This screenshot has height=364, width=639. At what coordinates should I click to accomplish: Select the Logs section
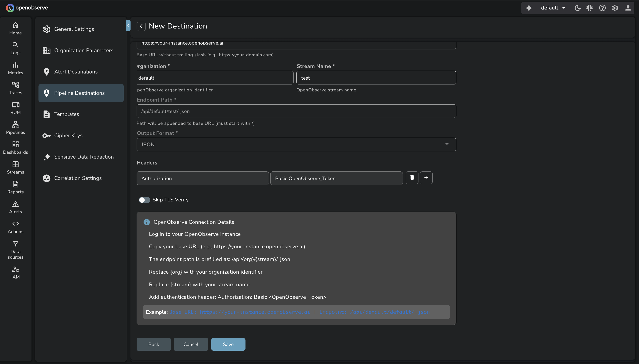point(15,48)
